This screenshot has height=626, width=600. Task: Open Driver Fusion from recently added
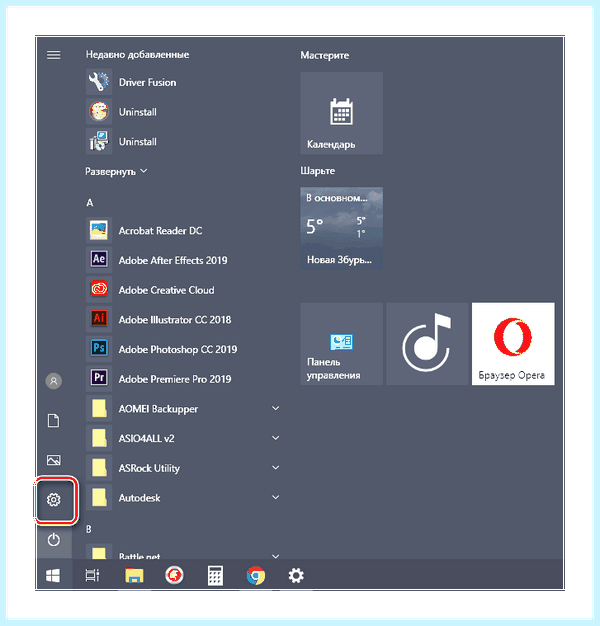coord(183,82)
